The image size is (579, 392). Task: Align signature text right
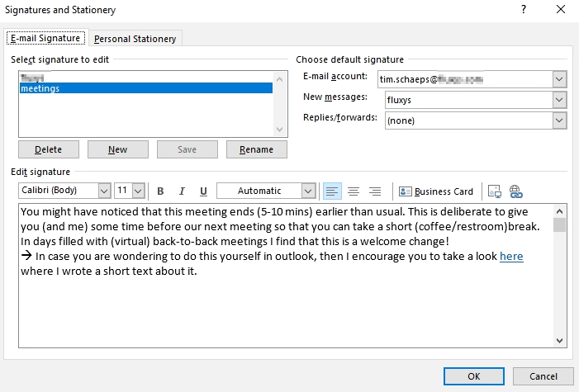coord(375,191)
